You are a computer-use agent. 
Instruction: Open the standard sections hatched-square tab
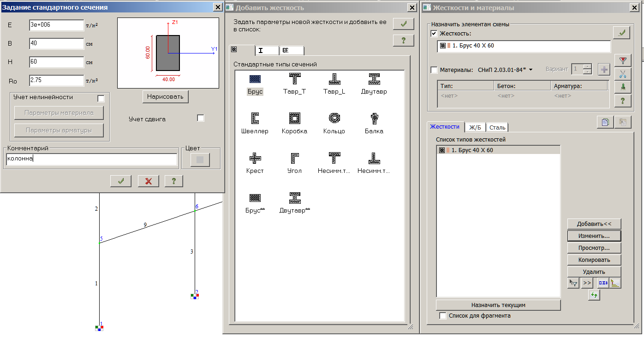tap(242, 50)
